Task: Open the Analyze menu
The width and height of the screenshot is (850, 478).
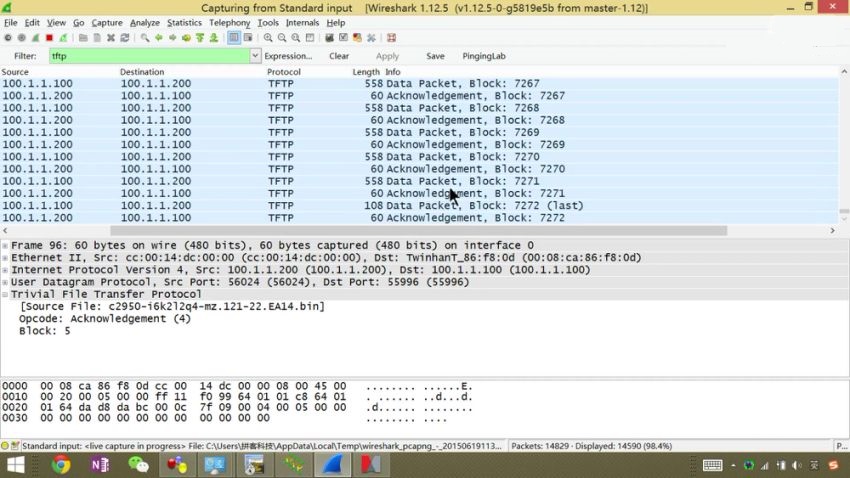Action: pyautogui.click(x=145, y=23)
